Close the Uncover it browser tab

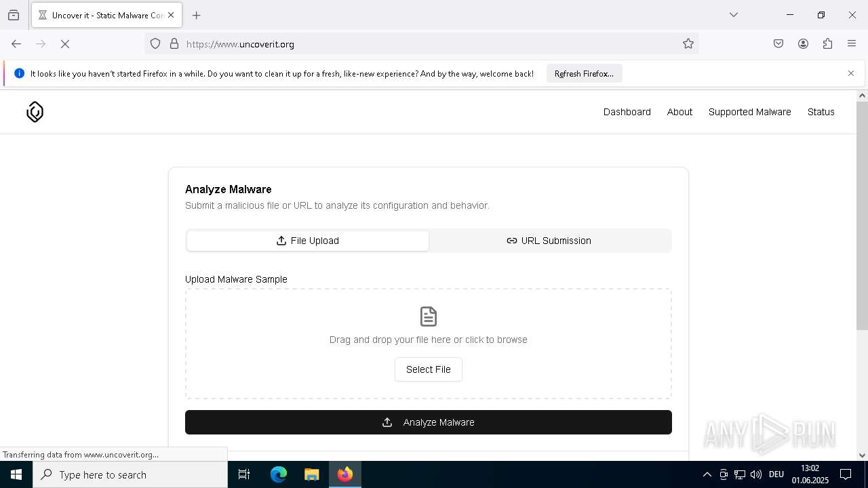(x=171, y=15)
